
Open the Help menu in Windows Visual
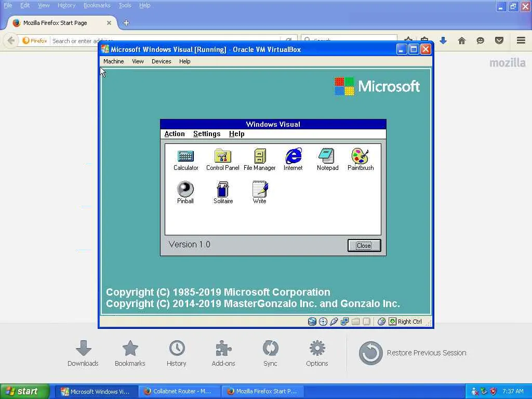point(236,134)
